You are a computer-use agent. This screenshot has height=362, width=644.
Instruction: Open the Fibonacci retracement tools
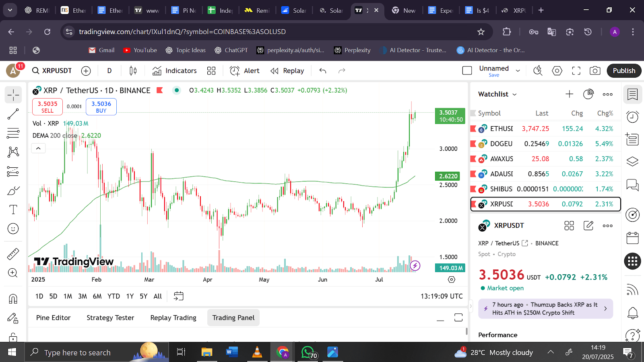(x=13, y=133)
